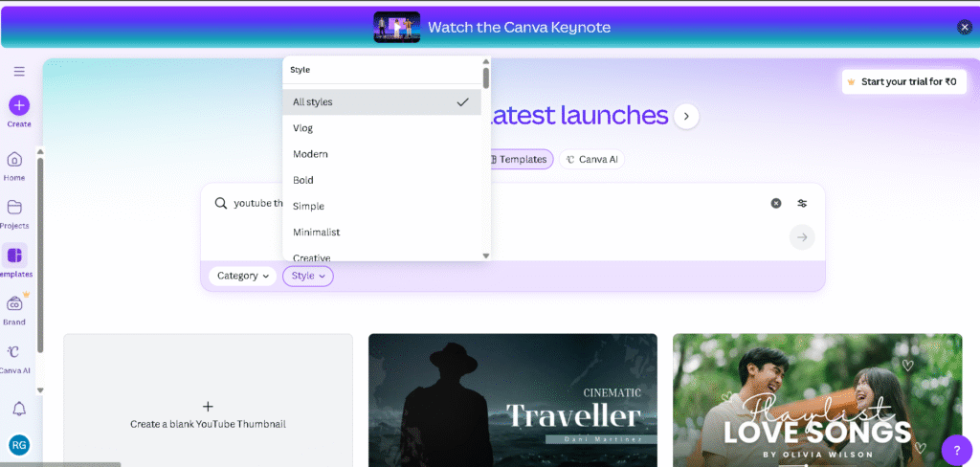The height and width of the screenshot is (467, 980).
Task: Expand the Category dropdown
Action: [x=242, y=276]
